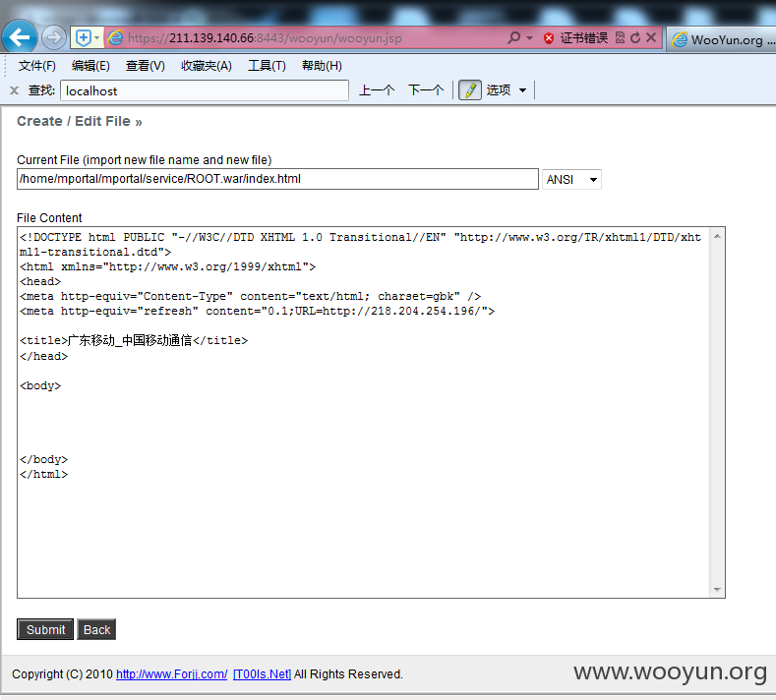Click the Internet Explorer icon on WooYun.org tab

pyautogui.click(x=680, y=39)
